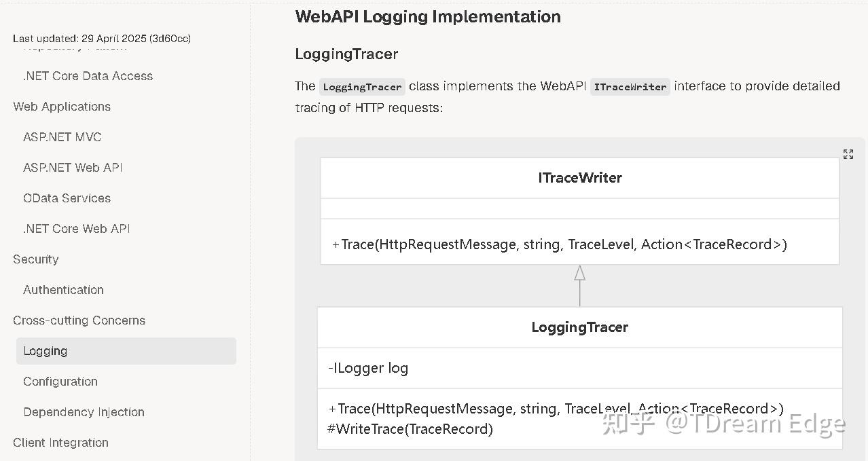Select ASP.NET MVC in navigation
The height and width of the screenshot is (461, 868).
(62, 137)
